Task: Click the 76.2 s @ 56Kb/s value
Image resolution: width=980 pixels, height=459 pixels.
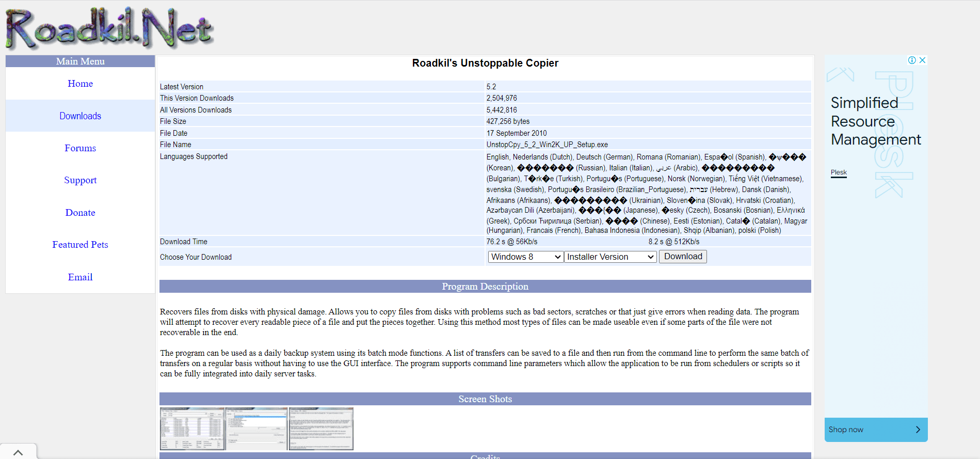Action: (512, 242)
